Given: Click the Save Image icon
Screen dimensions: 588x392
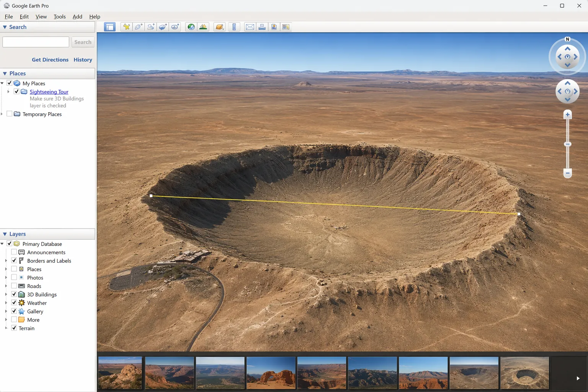Looking at the screenshot, I should point(274,27).
